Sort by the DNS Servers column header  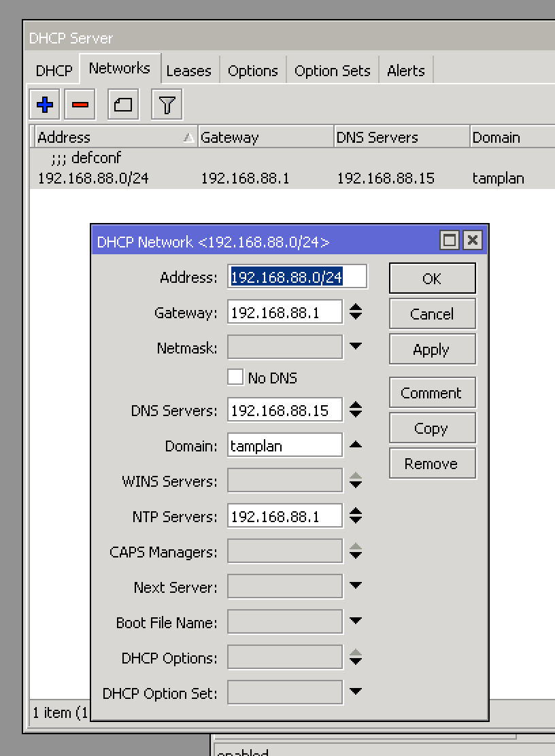(402, 137)
